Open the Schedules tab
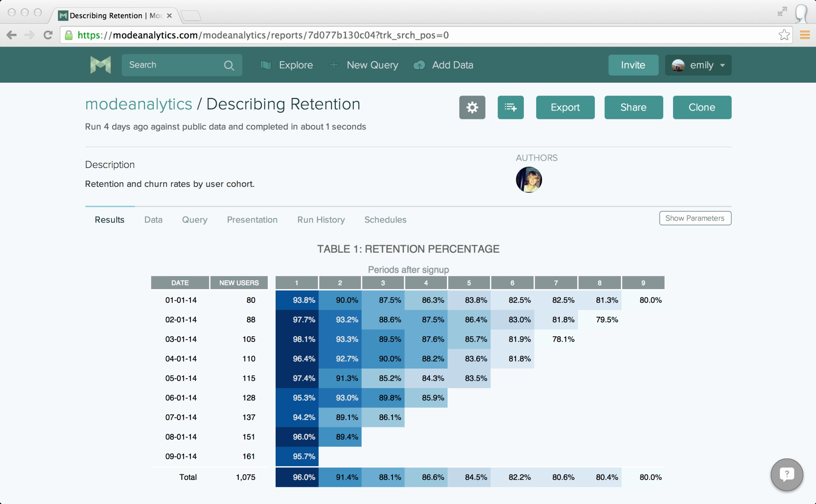This screenshot has width=816, height=504. tap(385, 220)
